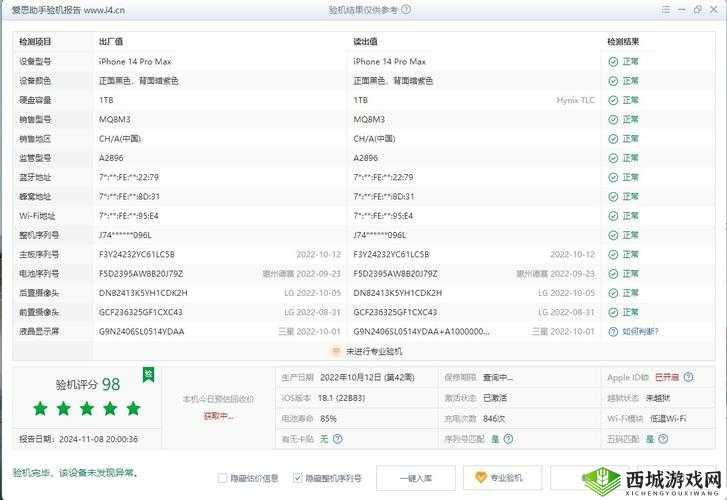Enable the 隐藏估价信息 checkbox
Screen dimensions: 727x500
(222, 478)
